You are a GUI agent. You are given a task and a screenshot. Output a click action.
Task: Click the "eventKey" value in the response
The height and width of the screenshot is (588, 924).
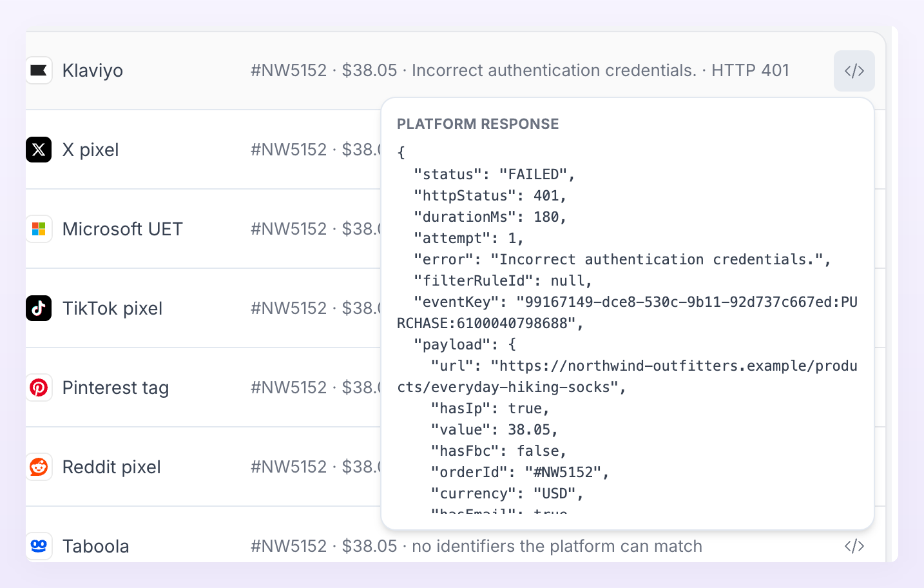(627, 313)
